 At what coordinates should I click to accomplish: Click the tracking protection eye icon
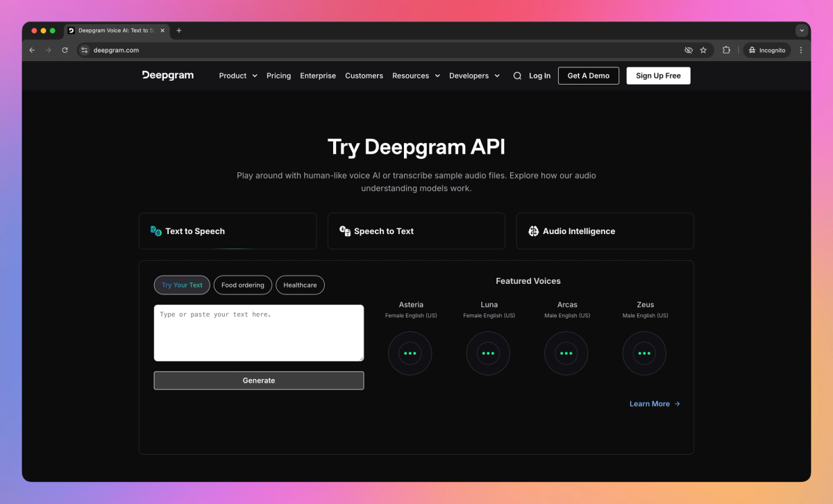[689, 50]
